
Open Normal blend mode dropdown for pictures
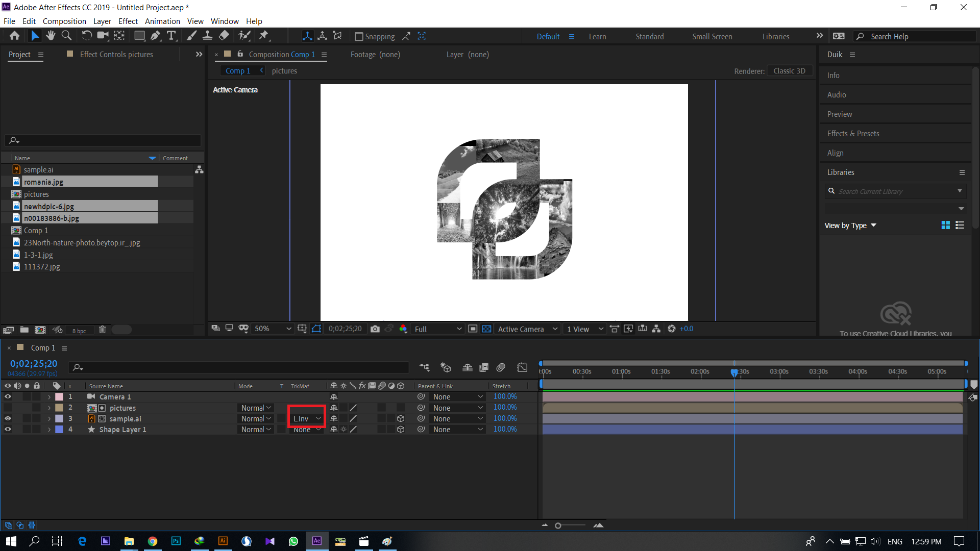[x=256, y=408]
